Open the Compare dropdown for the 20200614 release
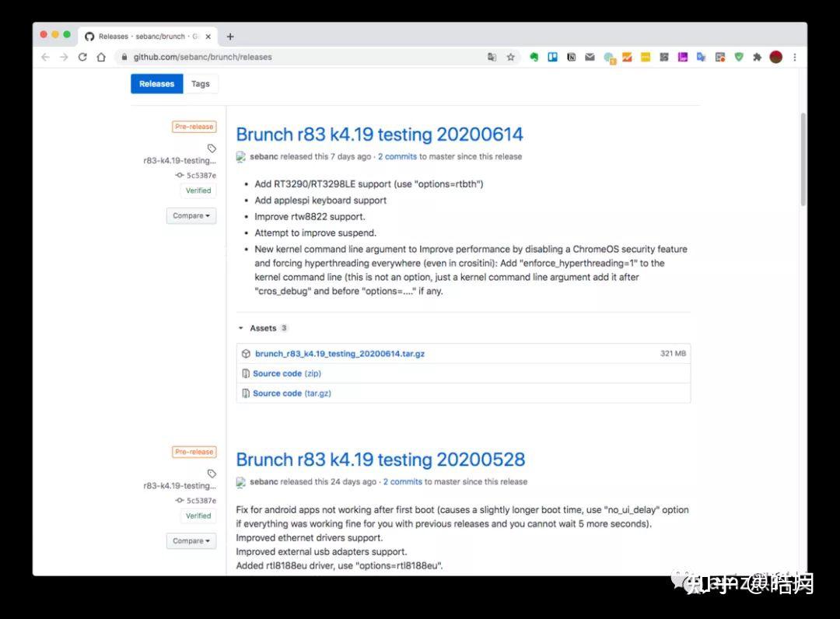The width and height of the screenshot is (840, 619). point(191,215)
